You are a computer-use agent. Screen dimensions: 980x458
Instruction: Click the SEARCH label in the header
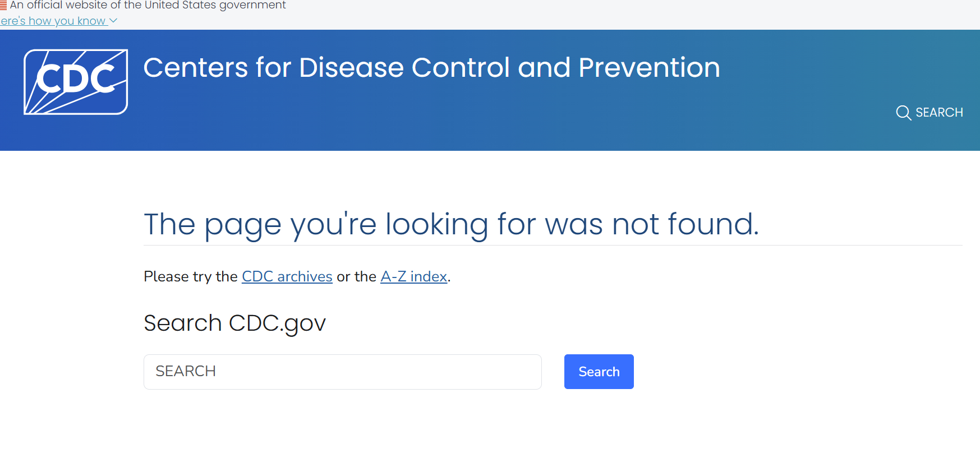point(939,113)
